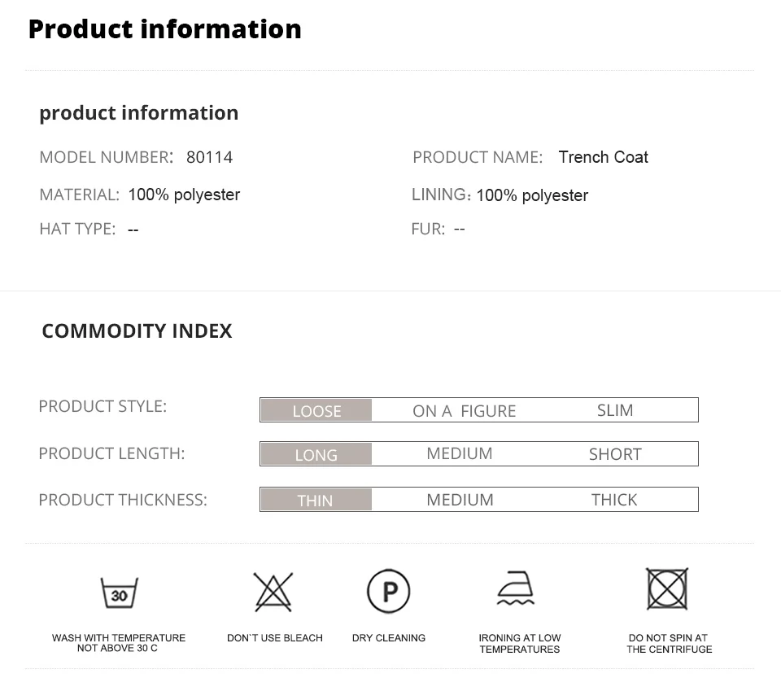Pick THIN product thickness
The height and width of the screenshot is (700, 781).
[315, 500]
